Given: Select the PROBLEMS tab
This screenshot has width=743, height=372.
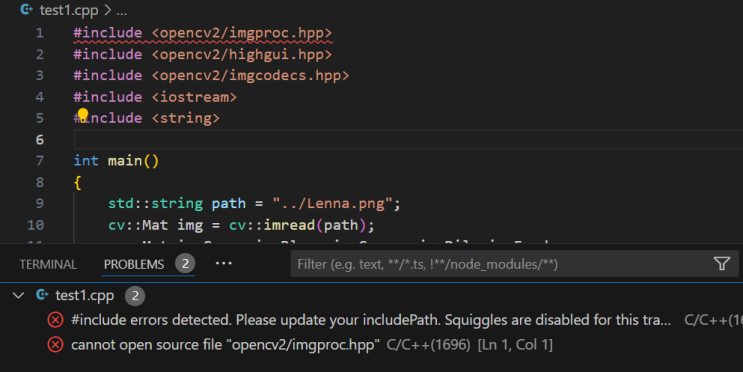Looking at the screenshot, I should coord(134,264).
